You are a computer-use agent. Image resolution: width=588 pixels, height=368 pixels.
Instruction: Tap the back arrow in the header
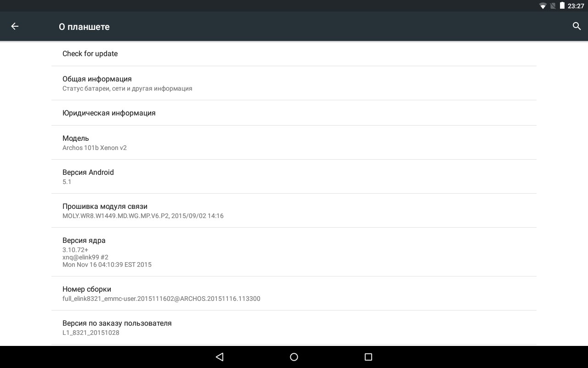point(15,26)
